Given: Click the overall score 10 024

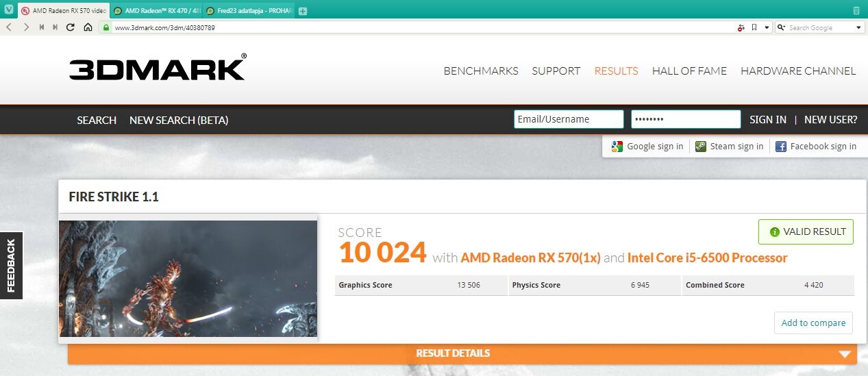Looking at the screenshot, I should [x=382, y=253].
